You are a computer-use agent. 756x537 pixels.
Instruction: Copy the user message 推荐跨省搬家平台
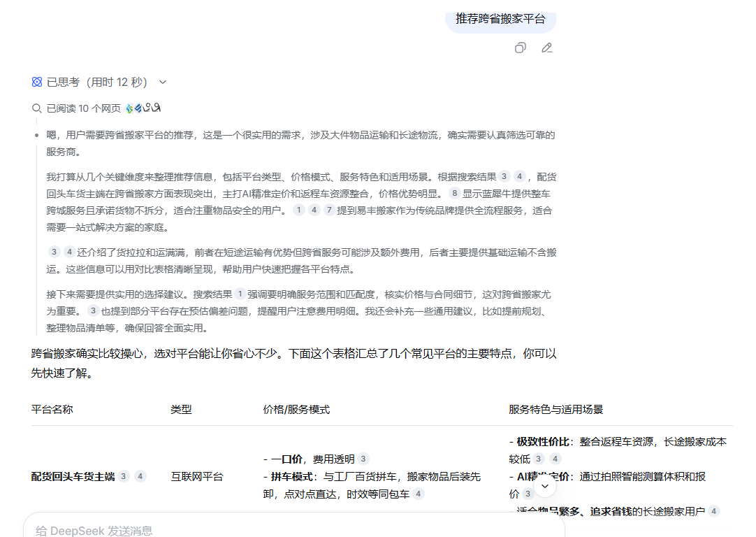pyautogui.click(x=521, y=48)
